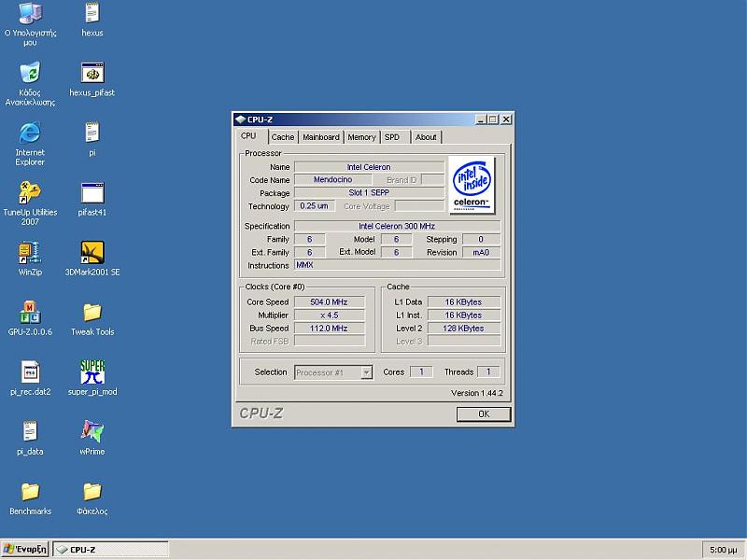Select CPU-Z taskbar button
Image resolution: width=747 pixels, height=560 pixels.
point(110,549)
